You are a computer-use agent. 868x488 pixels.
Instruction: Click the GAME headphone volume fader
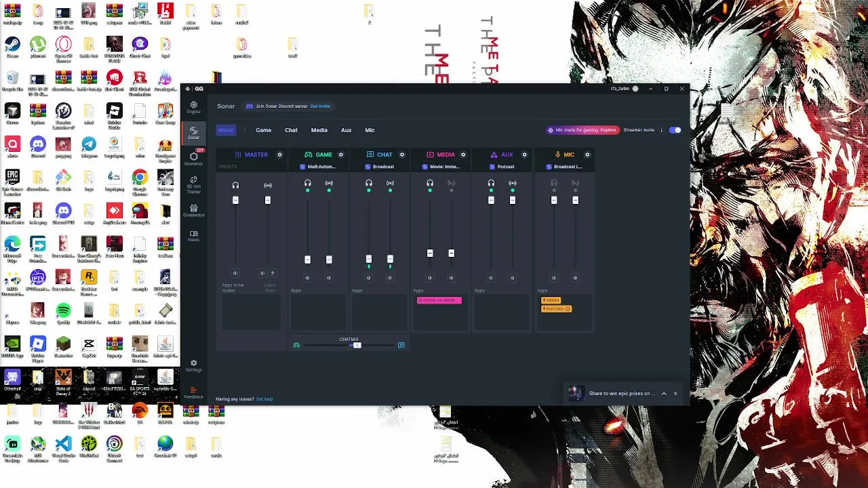[307, 260]
